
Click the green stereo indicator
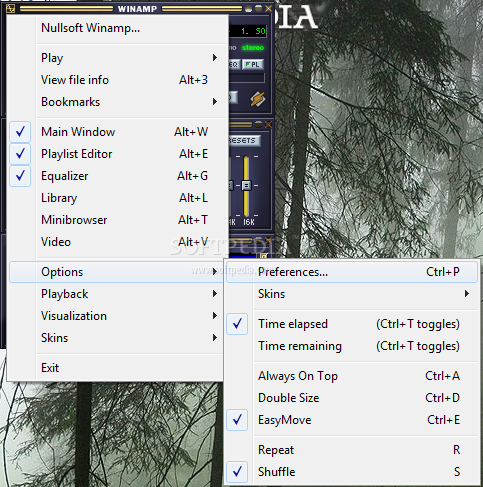pyautogui.click(x=253, y=48)
